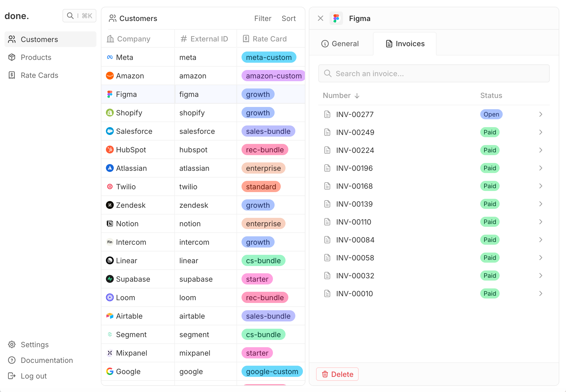
Task: Click the Intercom Fin logo icon
Action: [110, 242]
